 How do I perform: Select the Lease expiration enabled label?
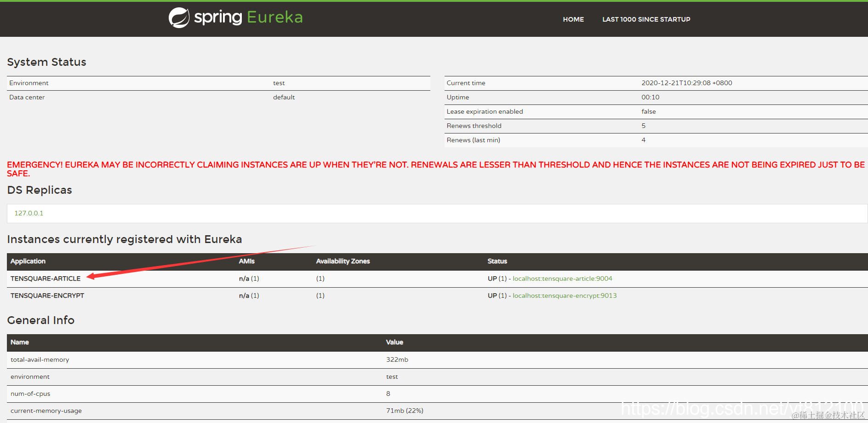[x=485, y=111]
